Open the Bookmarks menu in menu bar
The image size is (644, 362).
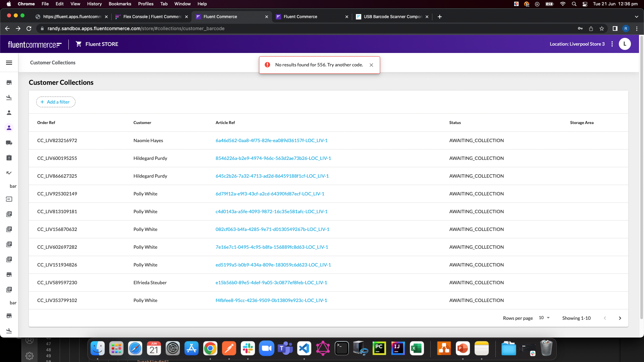pos(120,4)
